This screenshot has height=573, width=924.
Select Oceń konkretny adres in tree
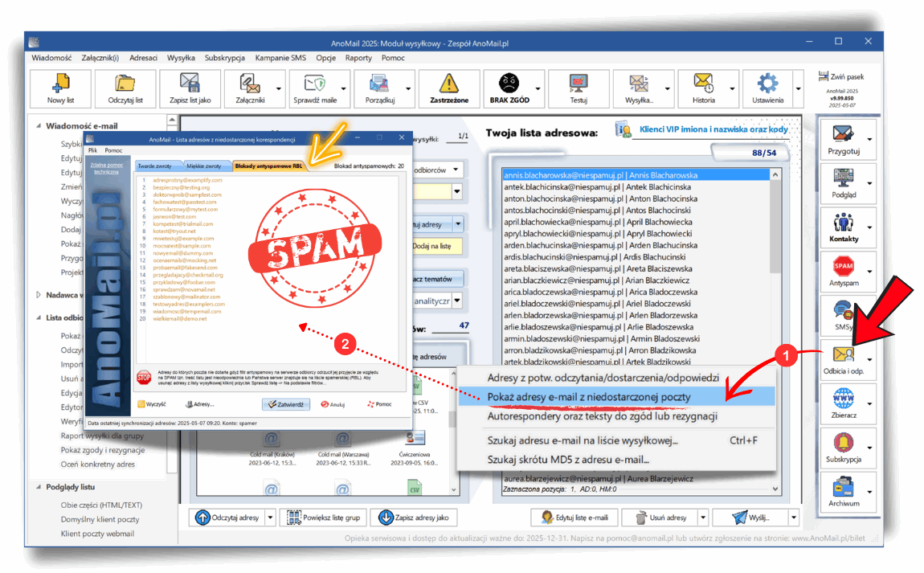pos(98,464)
